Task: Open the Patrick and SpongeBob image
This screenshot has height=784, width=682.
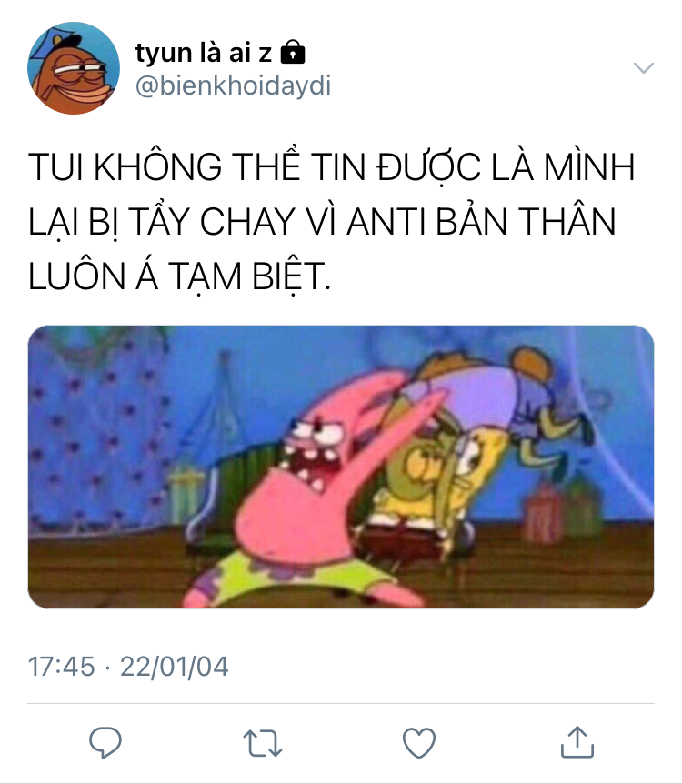Action: click(341, 467)
